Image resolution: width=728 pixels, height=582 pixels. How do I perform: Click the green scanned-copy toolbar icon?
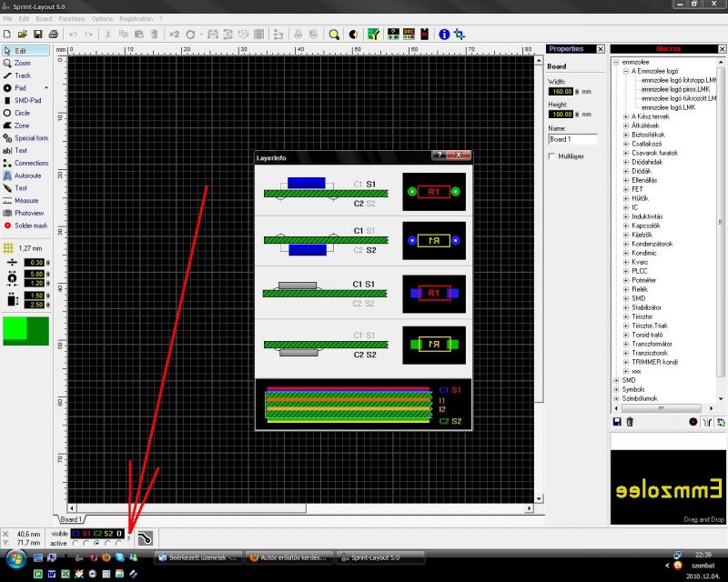[374, 35]
